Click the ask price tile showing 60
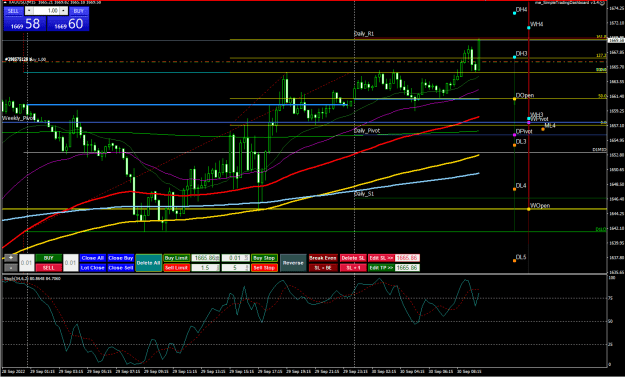Viewport: 625px width, 377px height. [68, 24]
